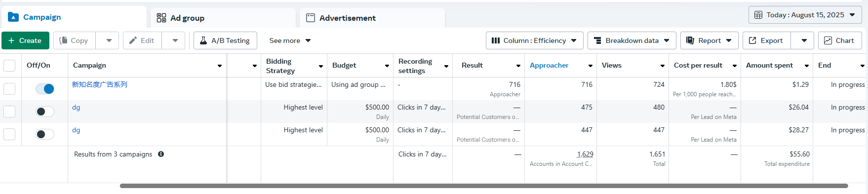Click the $55.60 total expenditure value
The width and height of the screenshot is (868, 194).
pyautogui.click(x=799, y=155)
